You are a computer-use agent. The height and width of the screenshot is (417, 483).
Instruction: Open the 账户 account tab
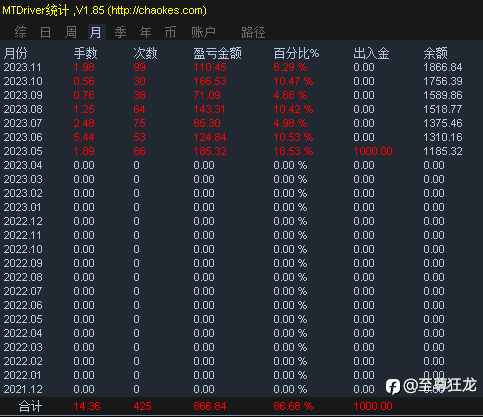tap(203, 32)
